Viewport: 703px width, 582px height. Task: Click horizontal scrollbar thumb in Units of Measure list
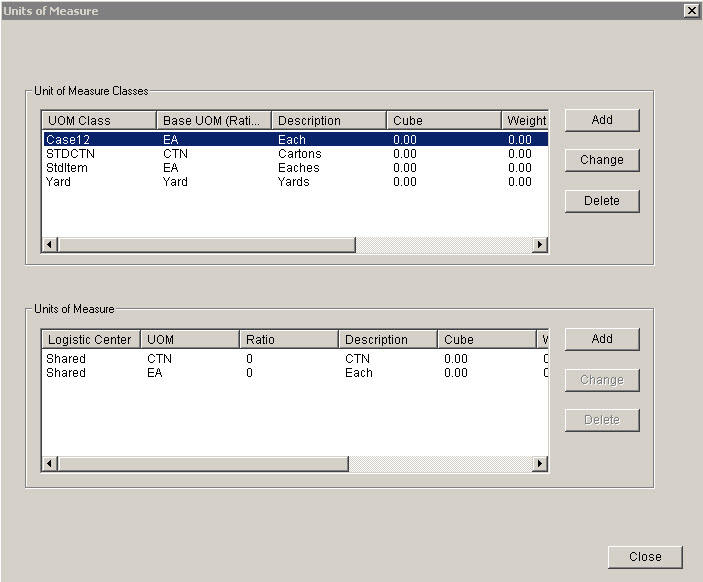203,464
